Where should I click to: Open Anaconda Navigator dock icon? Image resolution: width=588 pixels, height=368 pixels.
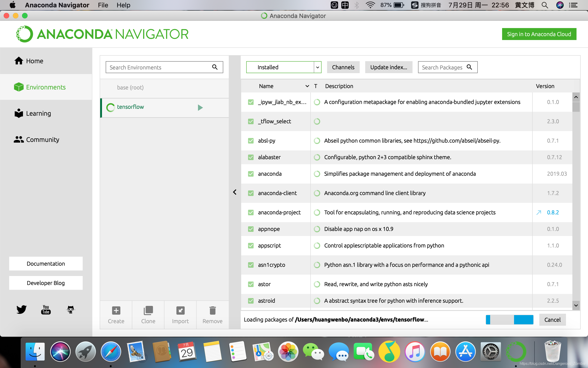(516, 352)
